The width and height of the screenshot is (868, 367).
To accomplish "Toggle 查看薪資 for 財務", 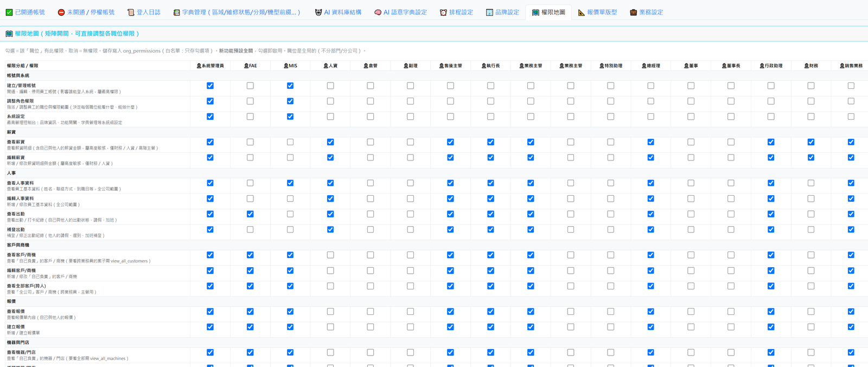I will (811, 142).
